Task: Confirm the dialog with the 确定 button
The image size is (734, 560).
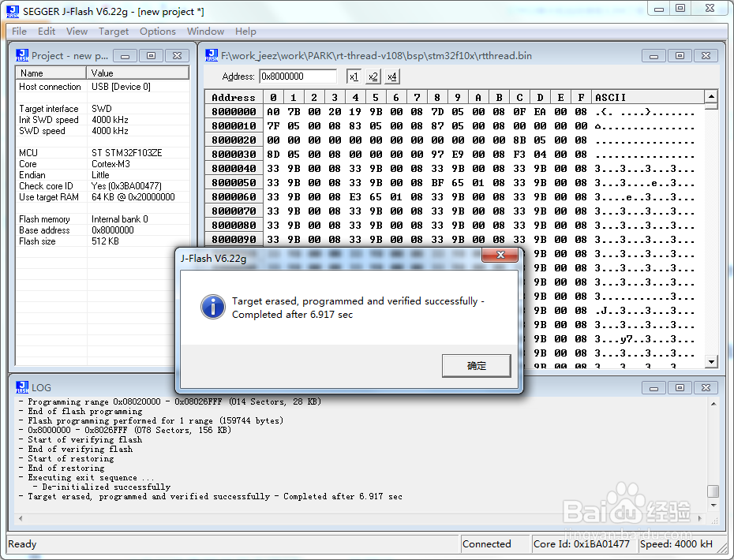Action: point(476,365)
